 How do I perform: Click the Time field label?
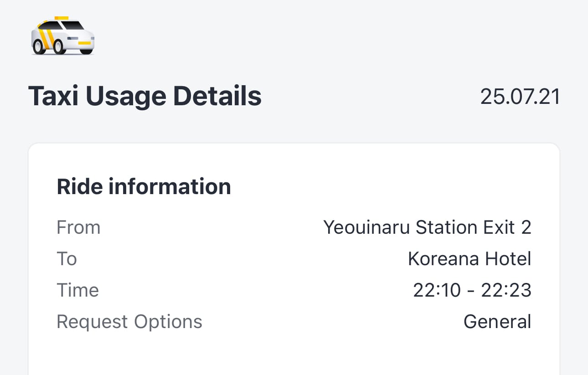(77, 290)
